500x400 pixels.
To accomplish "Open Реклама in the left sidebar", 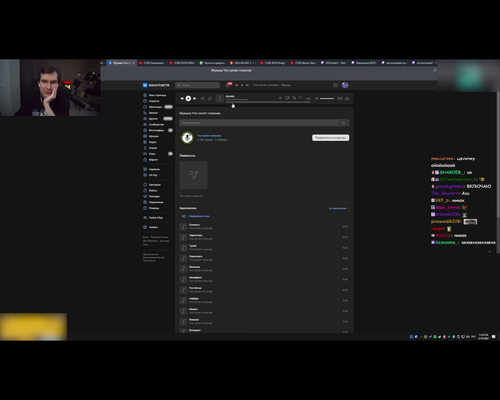I will (152, 196).
